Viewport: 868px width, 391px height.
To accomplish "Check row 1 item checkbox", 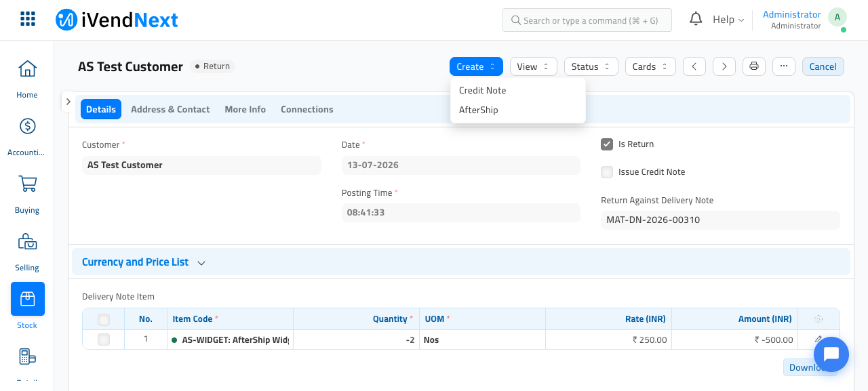I will tap(104, 339).
